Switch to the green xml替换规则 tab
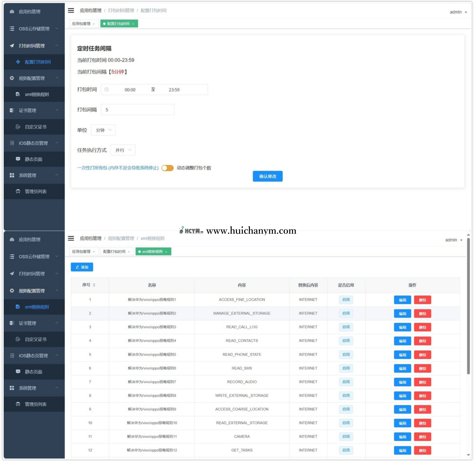 coord(152,252)
